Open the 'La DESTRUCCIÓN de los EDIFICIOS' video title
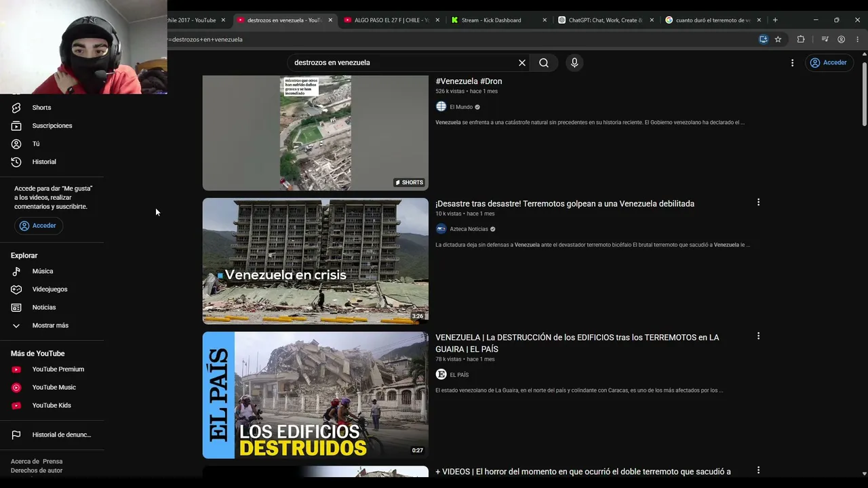The width and height of the screenshot is (868, 488). (577, 343)
